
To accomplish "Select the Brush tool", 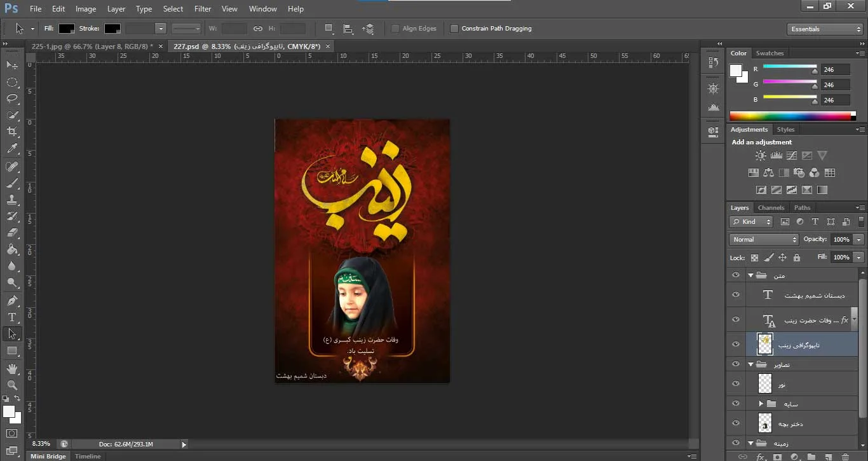I will 12,183.
